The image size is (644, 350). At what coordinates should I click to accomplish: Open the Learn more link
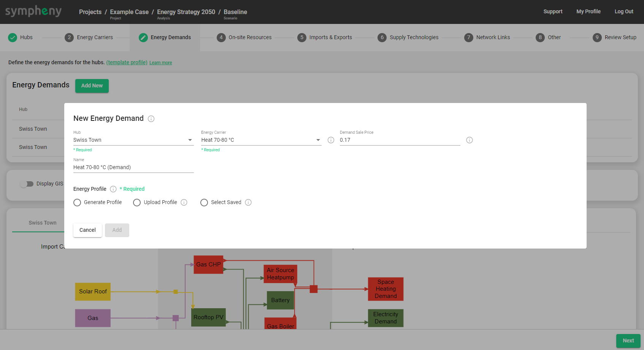(160, 63)
